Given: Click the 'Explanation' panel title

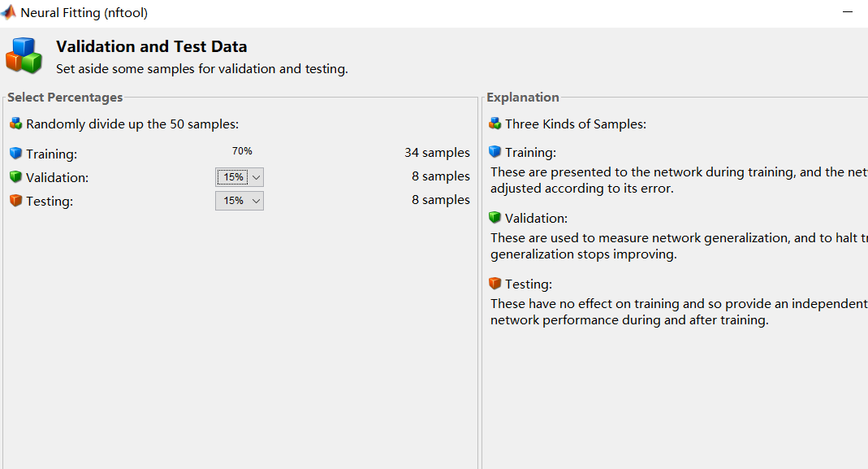Looking at the screenshot, I should 523,98.
